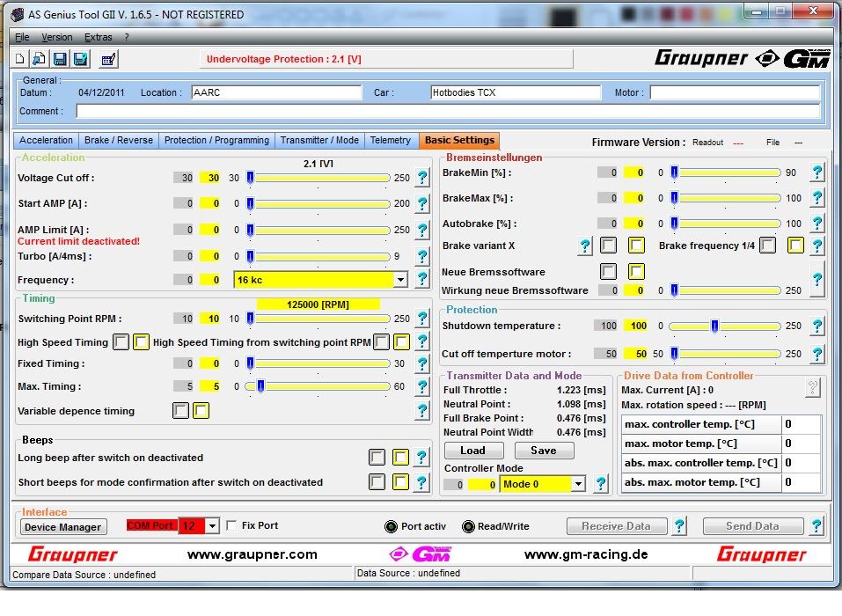
Task: Click the New blank file toolbar icon
Action: [20, 59]
